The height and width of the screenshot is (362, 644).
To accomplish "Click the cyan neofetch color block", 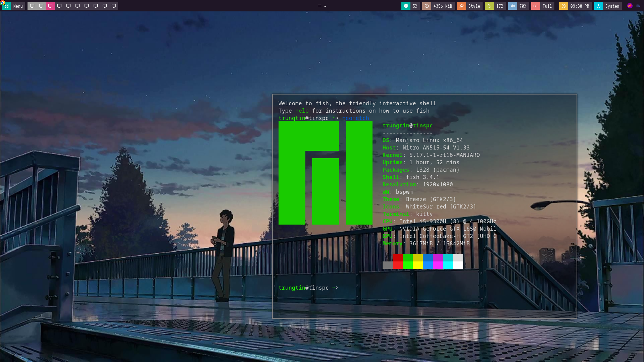I will [448, 261].
